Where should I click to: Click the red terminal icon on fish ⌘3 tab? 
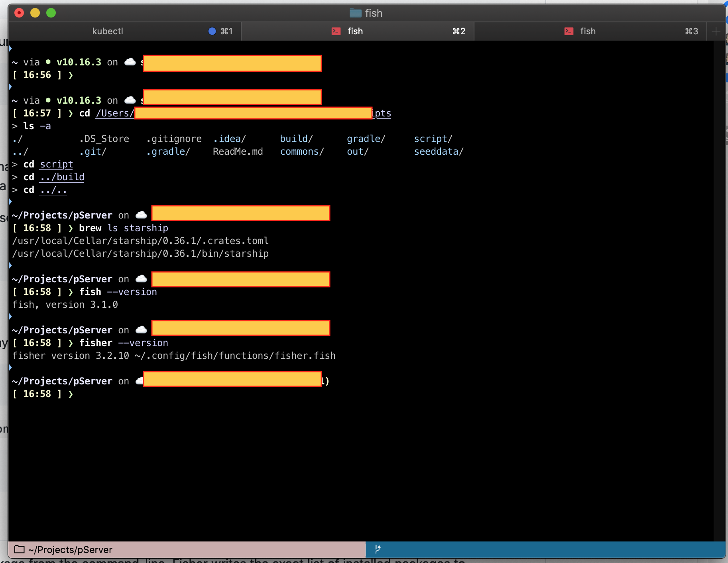pos(569,31)
